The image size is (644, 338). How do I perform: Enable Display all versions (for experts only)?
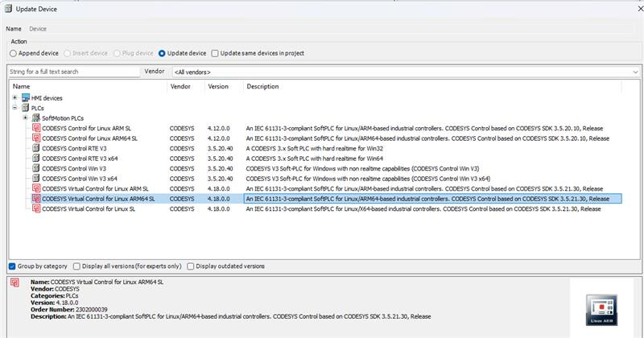point(76,266)
